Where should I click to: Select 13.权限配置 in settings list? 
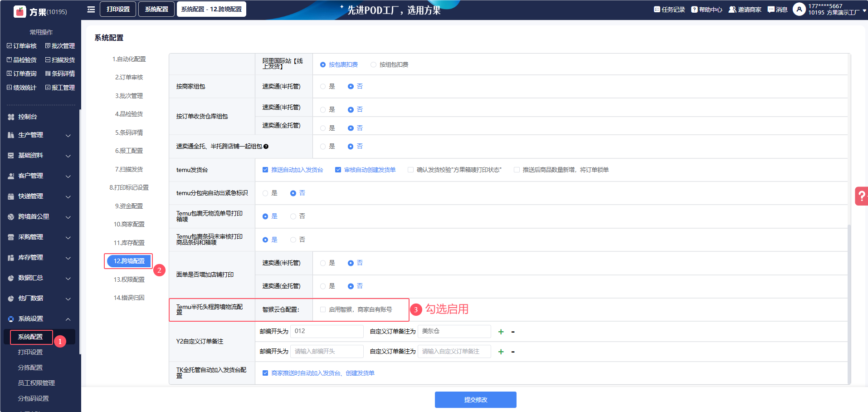[129, 280]
